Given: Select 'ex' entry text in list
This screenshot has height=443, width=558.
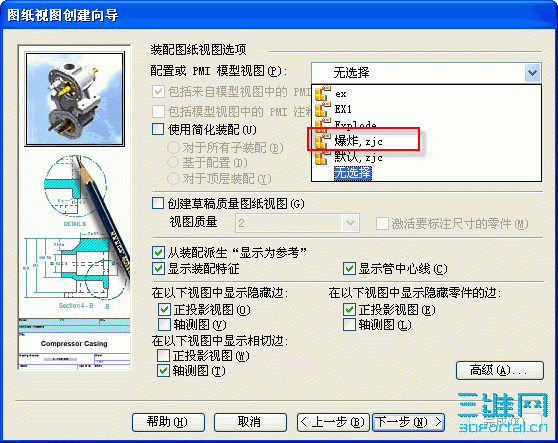Looking at the screenshot, I should click(x=341, y=94).
